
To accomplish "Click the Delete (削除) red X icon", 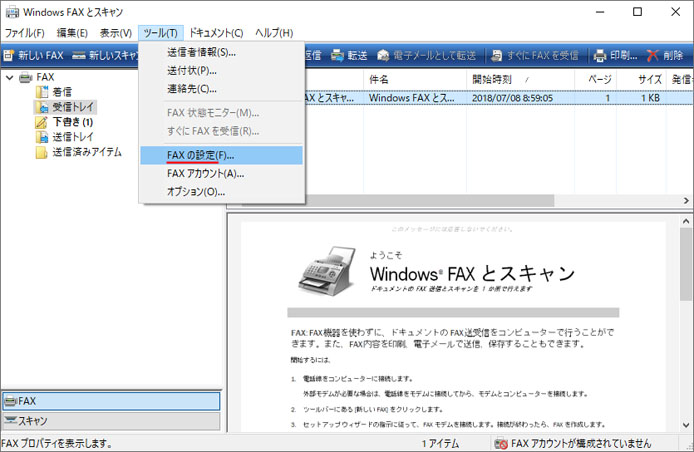I will pos(652,55).
